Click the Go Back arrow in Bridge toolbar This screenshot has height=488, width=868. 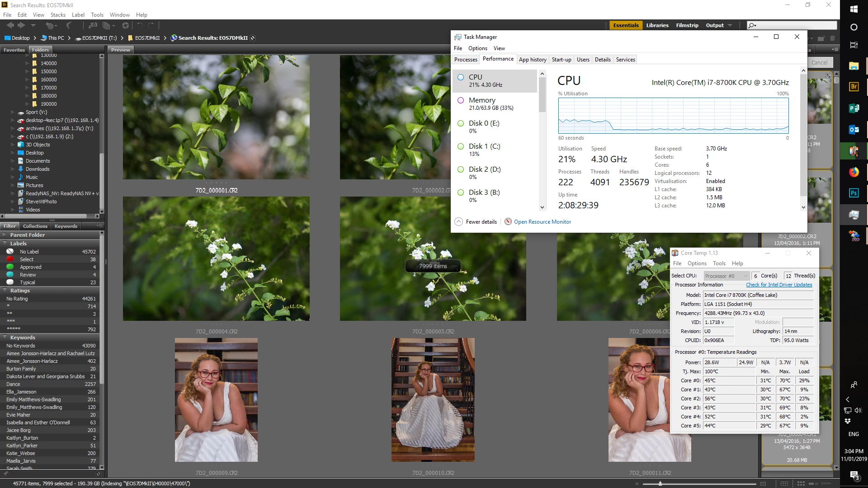click(10, 25)
